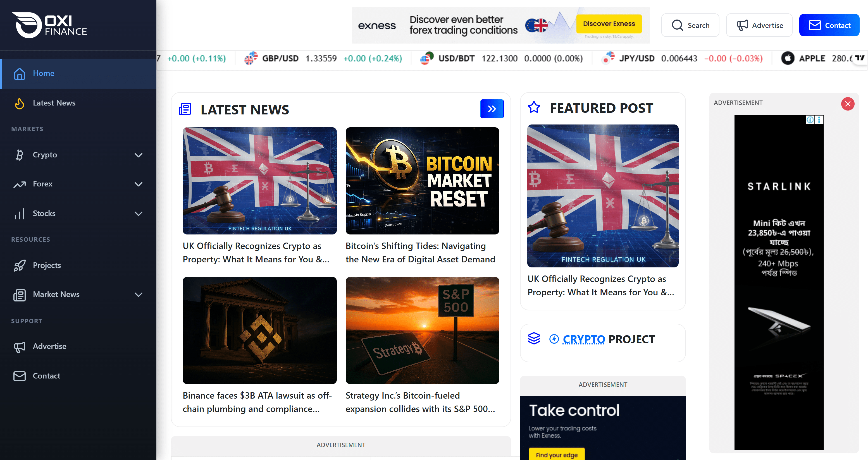
Task: Click the APPLE ticker label
Action: [812, 58]
